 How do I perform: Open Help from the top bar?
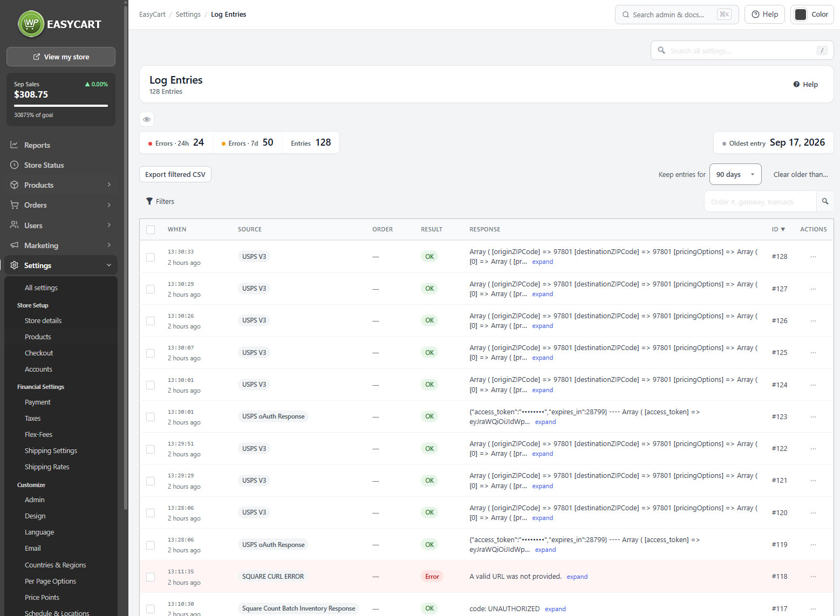[764, 15]
